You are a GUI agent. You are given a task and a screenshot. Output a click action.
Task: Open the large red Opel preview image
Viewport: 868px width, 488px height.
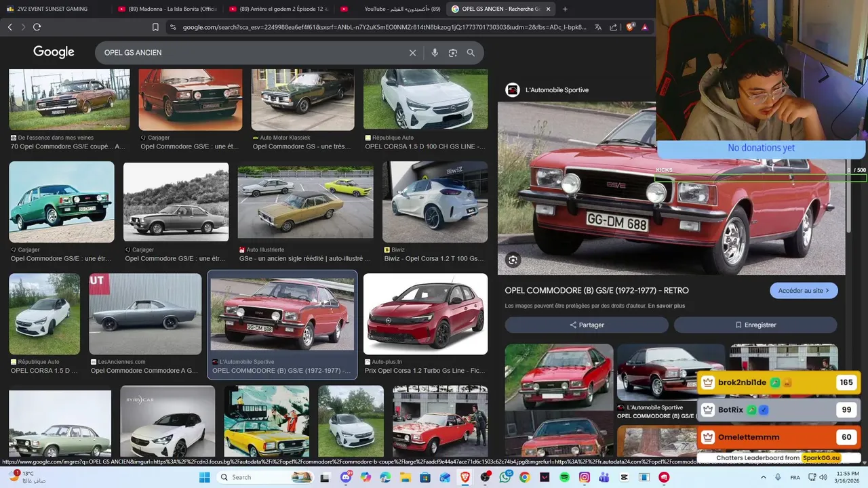(671, 188)
